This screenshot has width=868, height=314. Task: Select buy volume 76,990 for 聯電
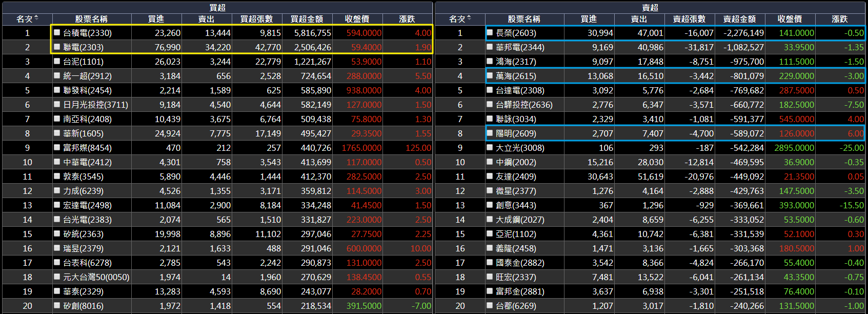[x=168, y=47]
